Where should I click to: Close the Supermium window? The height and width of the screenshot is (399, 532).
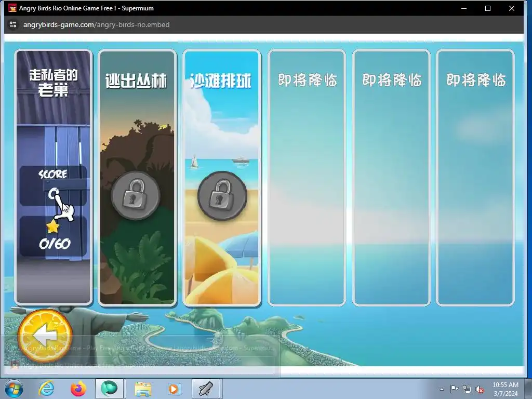512,8
